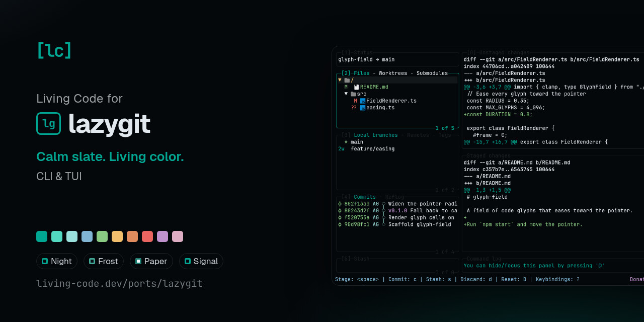Toggle the Night theme chip
The image size is (644, 322).
[57, 261]
